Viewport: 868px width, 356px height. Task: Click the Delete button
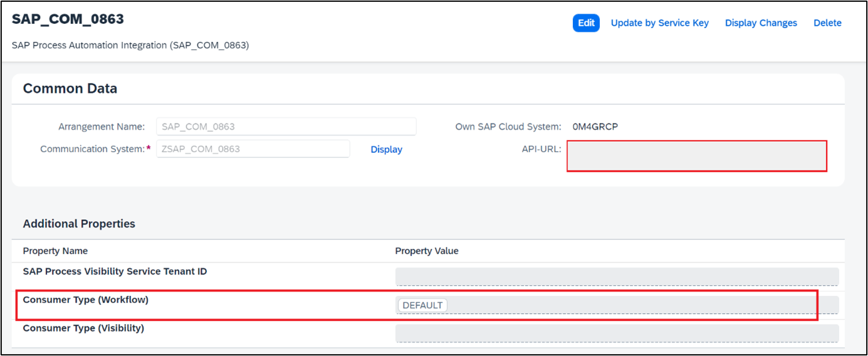827,23
